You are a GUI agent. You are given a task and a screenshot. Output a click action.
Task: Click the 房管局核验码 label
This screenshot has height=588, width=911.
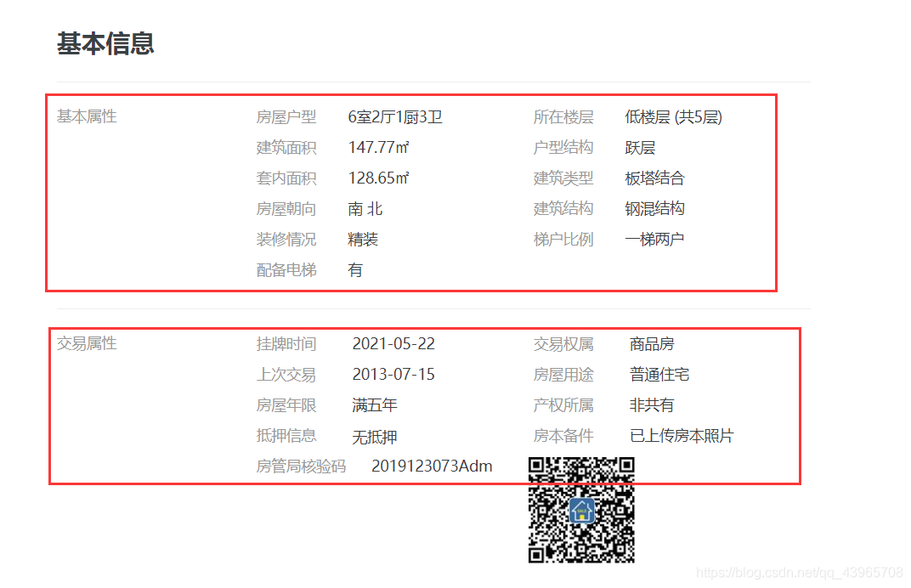[301, 466]
